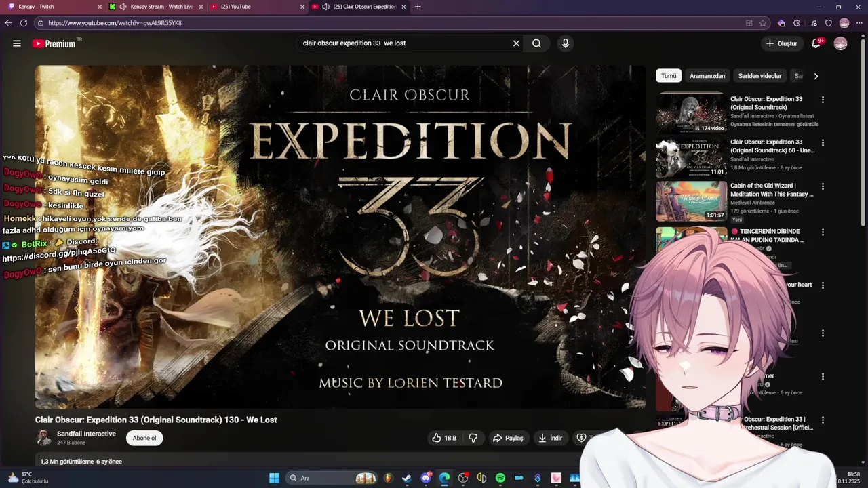Viewport: 868px width, 488px height.
Task: Reload the page with refresh icon
Action: [23, 23]
